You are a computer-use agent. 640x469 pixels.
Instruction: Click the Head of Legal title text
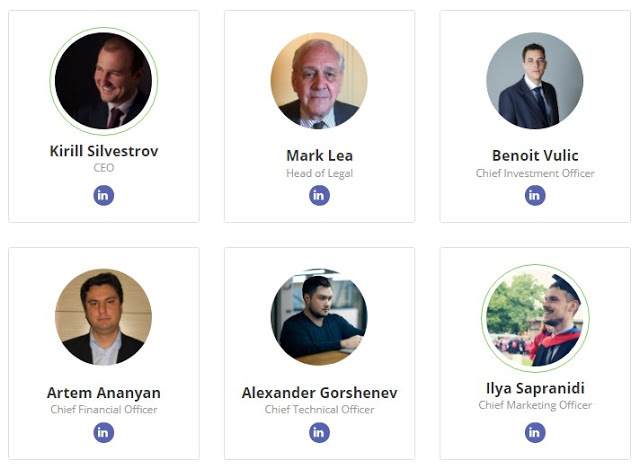coord(319,173)
